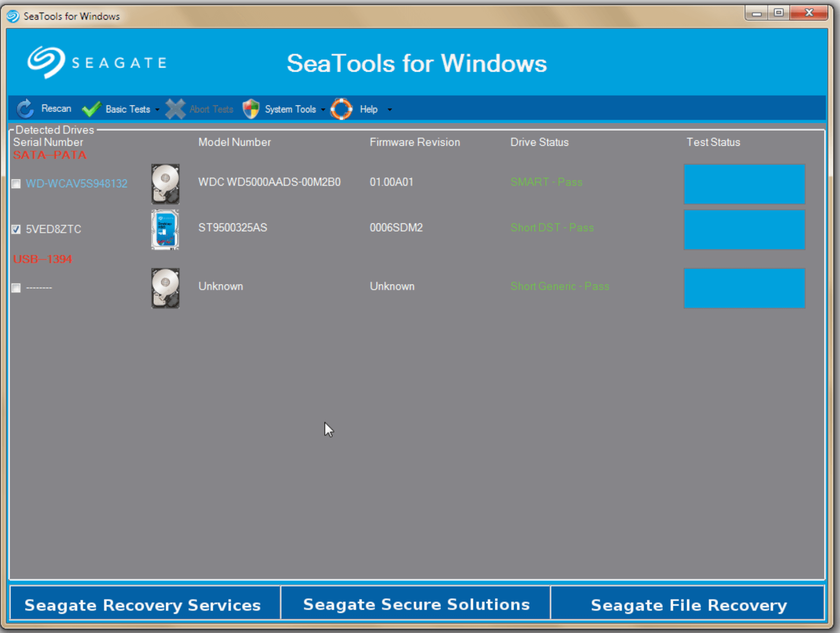This screenshot has height=633, width=840.
Task: Uncheck the 5VED8ZTC drive checkbox
Action: click(16, 230)
